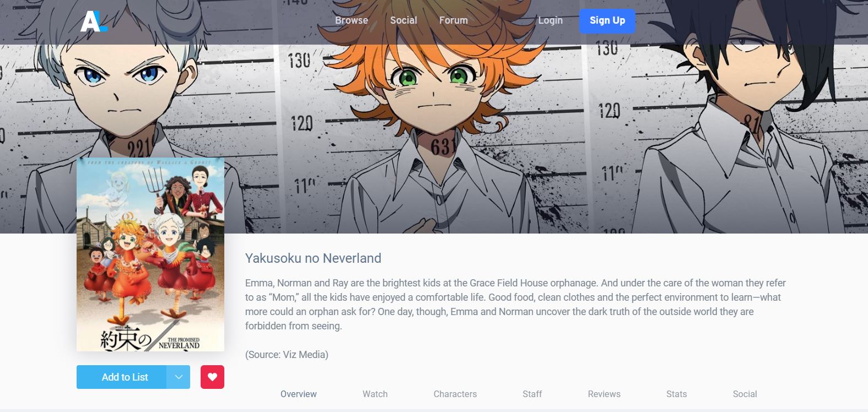Screen dimensions: 868x412
Task: Click the synopsis description text
Action: pos(515,304)
